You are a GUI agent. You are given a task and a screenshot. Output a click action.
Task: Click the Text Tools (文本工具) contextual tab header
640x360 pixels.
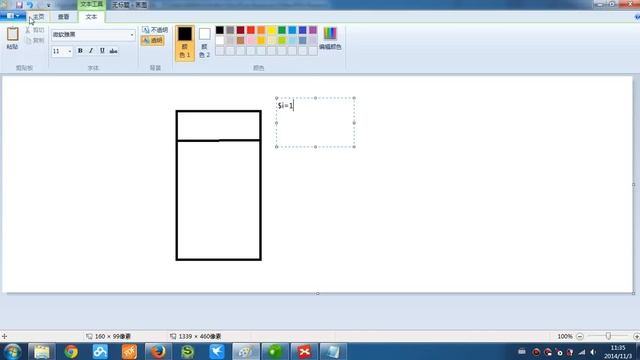91,4
